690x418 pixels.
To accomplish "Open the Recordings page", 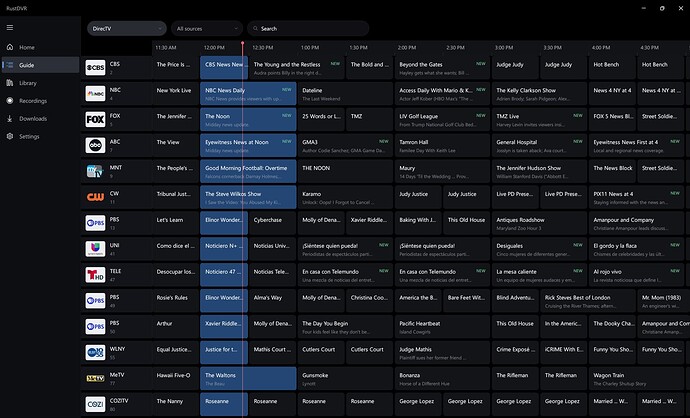I will tap(40, 100).
